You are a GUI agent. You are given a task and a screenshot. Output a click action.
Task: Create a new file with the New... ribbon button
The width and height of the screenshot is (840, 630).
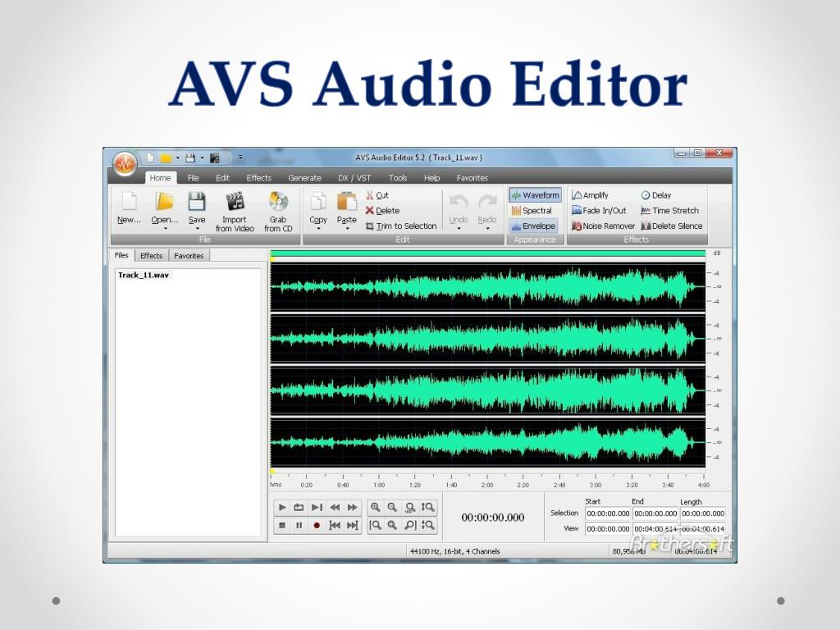click(129, 208)
